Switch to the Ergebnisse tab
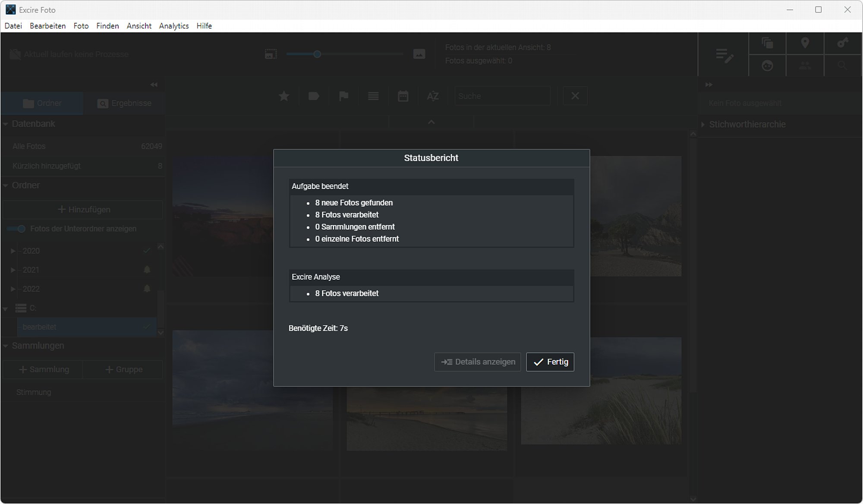This screenshot has height=504, width=863. click(x=124, y=103)
